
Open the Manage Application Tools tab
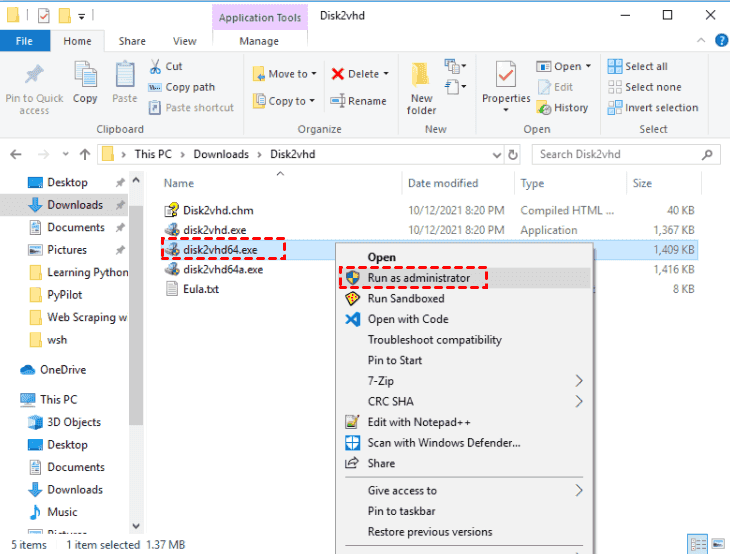click(259, 41)
